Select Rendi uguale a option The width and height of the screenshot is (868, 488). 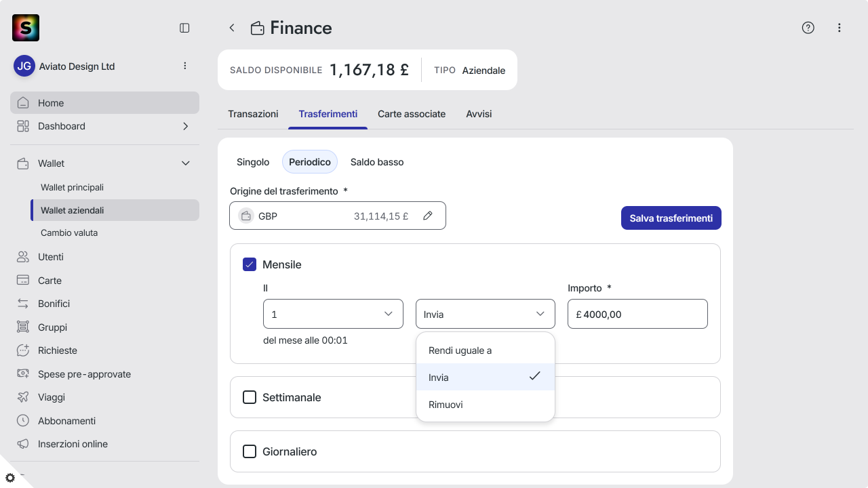pyautogui.click(x=486, y=350)
